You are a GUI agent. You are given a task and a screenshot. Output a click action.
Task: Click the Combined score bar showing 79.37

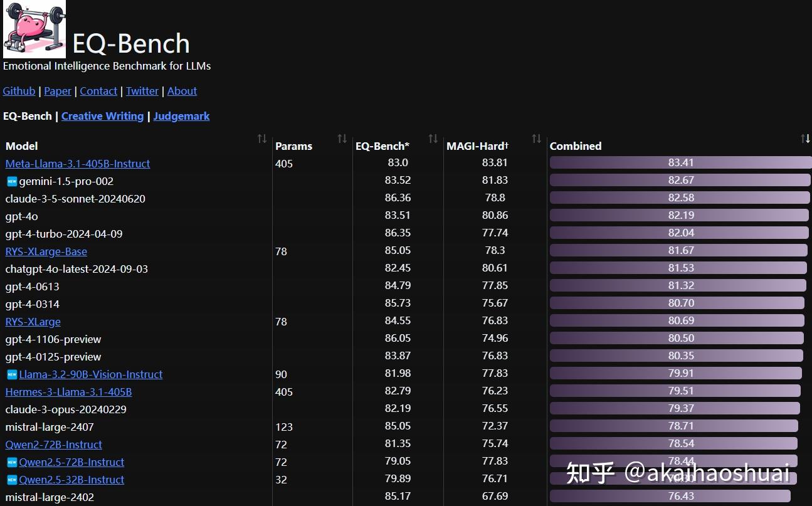tap(675, 408)
